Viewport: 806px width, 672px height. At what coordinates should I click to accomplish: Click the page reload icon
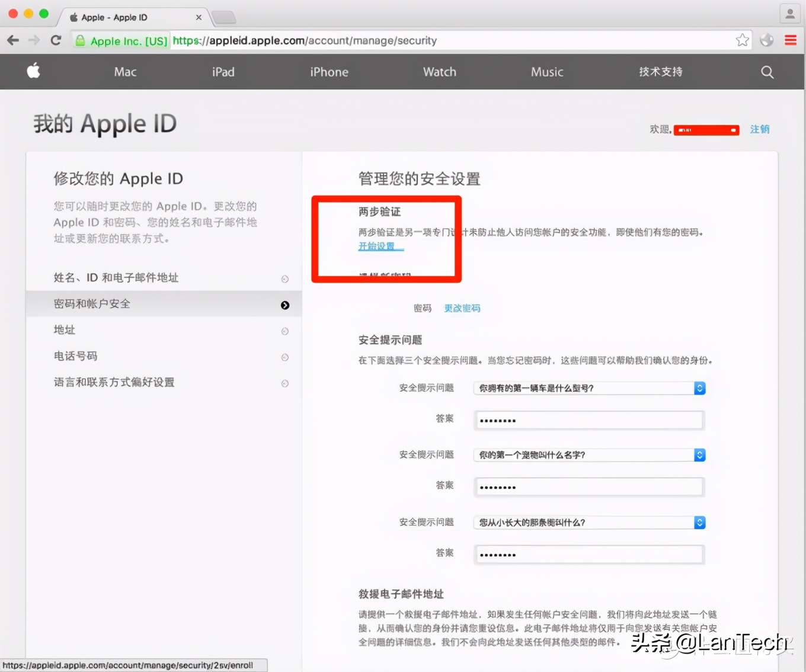click(x=56, y=40)
